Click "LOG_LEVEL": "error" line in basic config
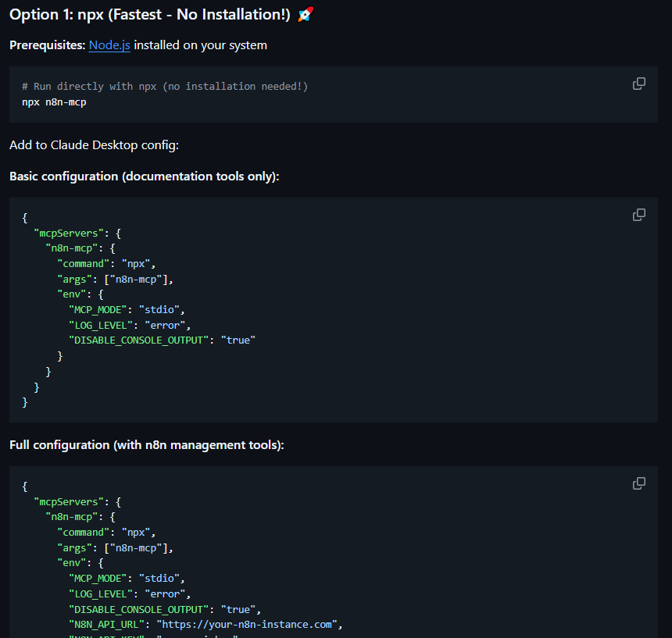Screen dimensions: 672x638 (130, 326)
